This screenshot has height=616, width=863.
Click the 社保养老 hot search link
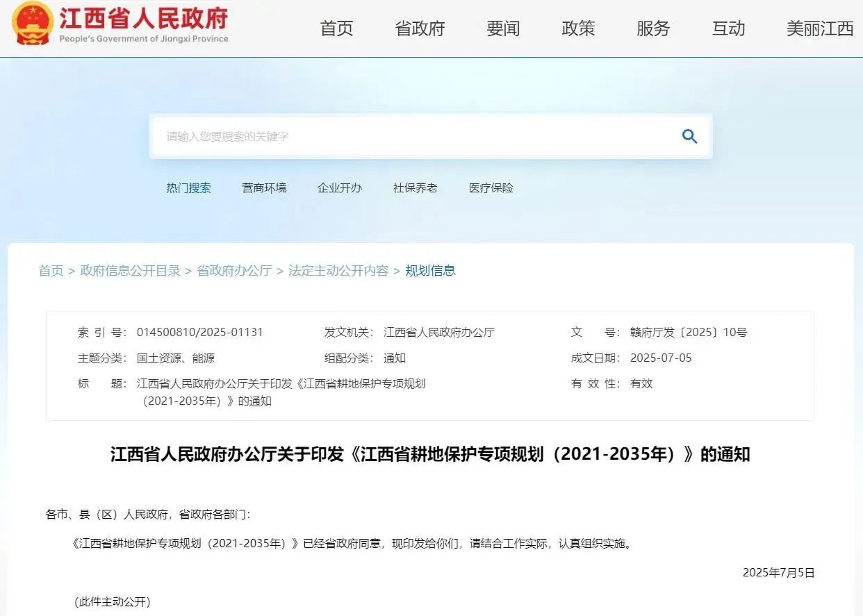coord(415,188)
